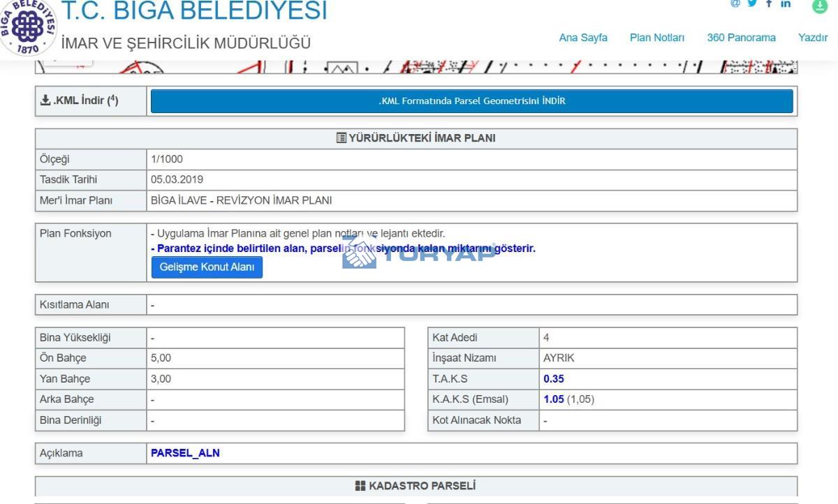
Task: Open the Facebook social icon
Action: [769, 3]
